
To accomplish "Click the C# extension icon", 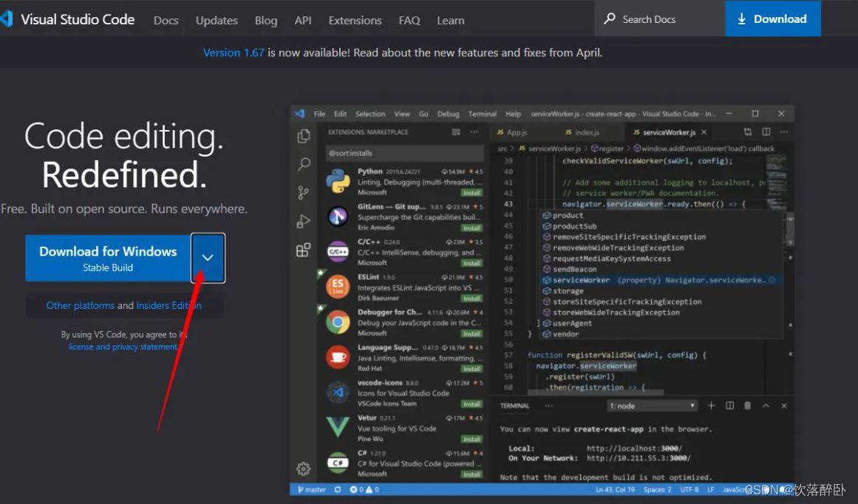I will click(338, 463).
